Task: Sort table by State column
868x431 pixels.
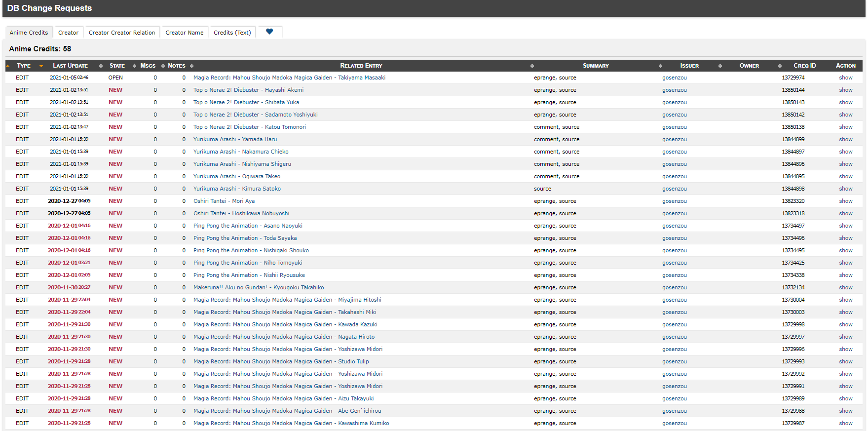Action: (x=117, y=66)
